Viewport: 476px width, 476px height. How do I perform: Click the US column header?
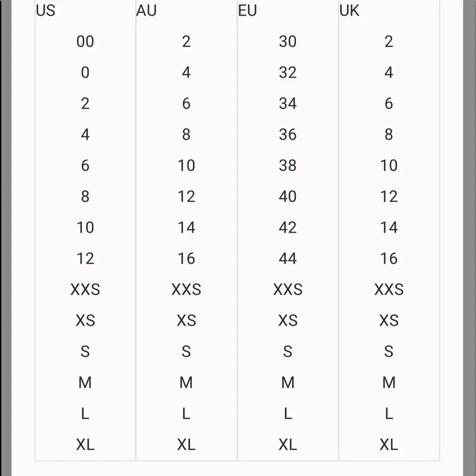point(46,10)
